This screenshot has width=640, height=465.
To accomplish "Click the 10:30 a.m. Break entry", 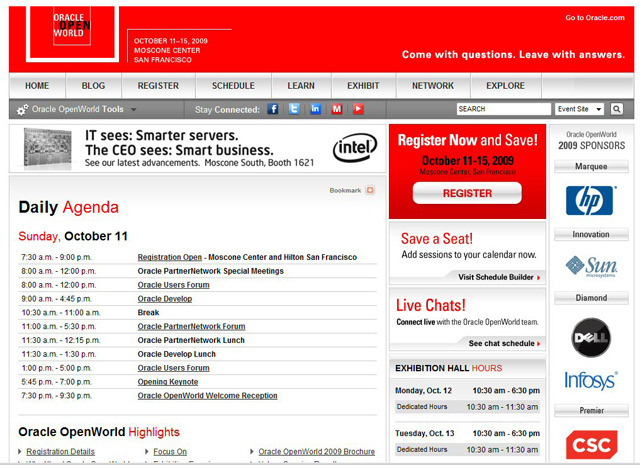I will pyautogui.click(x=149, y=313).
